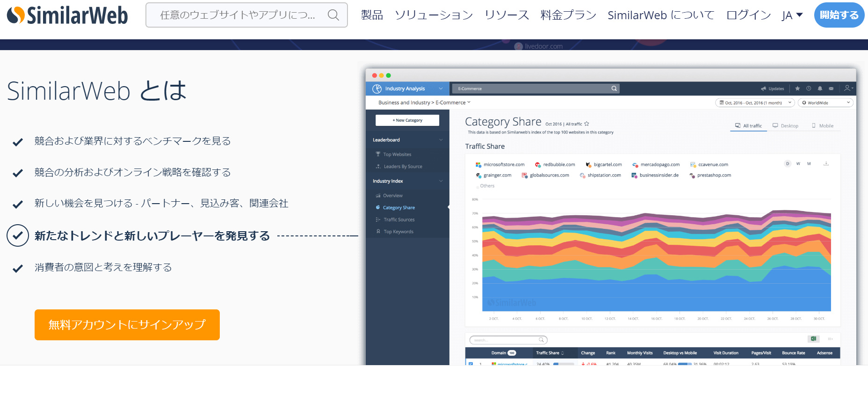Select 競合および業界に対するベンチマークを見る

click(x=132, y=141)
